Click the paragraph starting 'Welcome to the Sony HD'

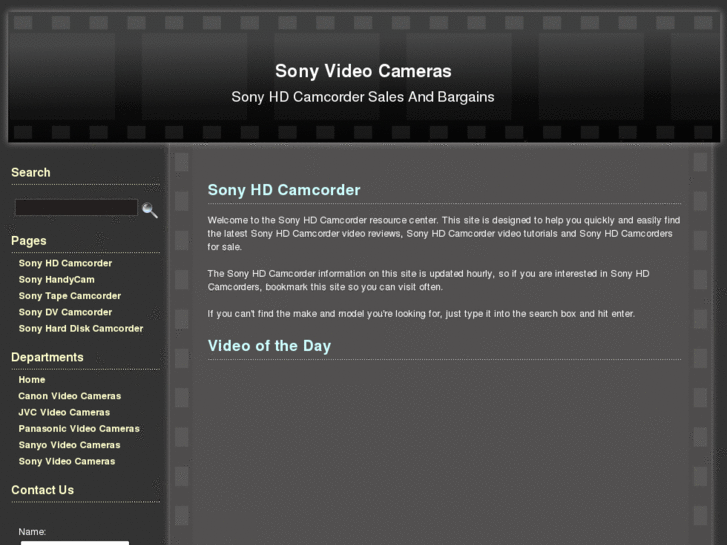[x=444, y=233]
